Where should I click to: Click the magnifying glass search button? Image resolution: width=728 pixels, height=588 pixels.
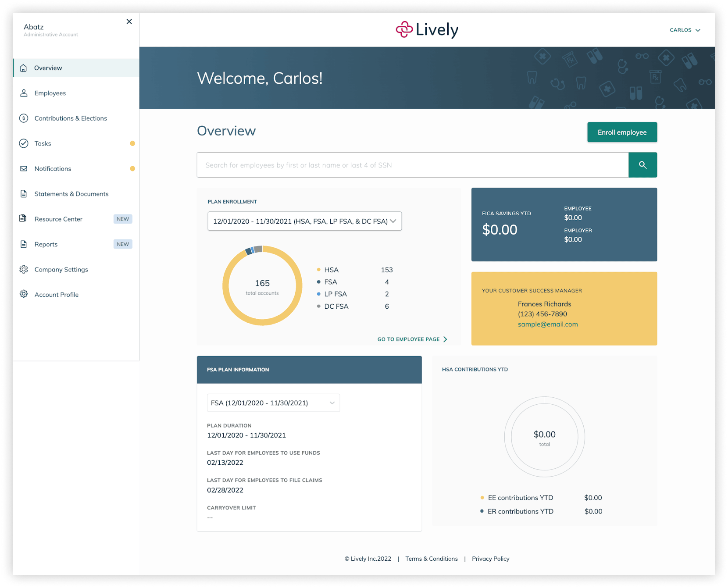(642, 165)
